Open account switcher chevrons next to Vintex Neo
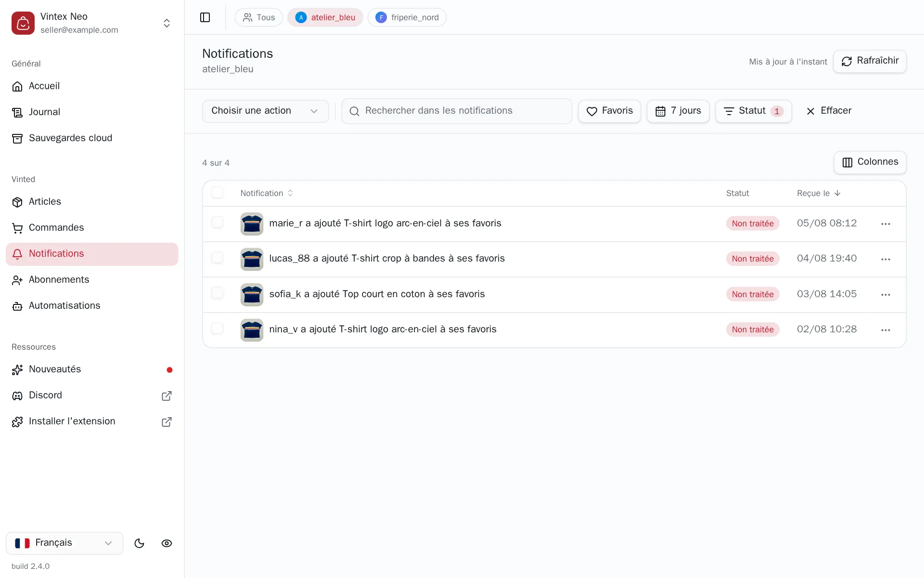 point(167,23)
